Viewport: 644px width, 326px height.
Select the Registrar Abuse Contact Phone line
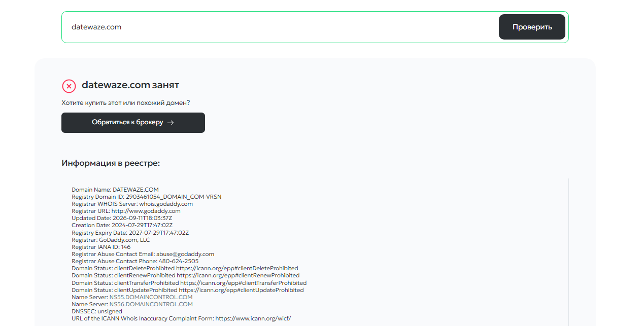[135, 261]
